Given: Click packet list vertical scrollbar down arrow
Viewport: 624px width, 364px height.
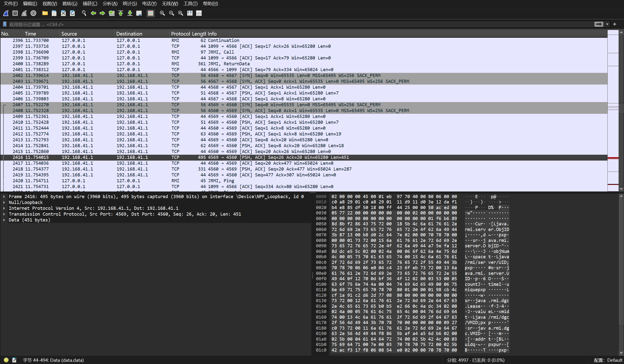Looking at the screenshot, I should click(x=621, y=189).
